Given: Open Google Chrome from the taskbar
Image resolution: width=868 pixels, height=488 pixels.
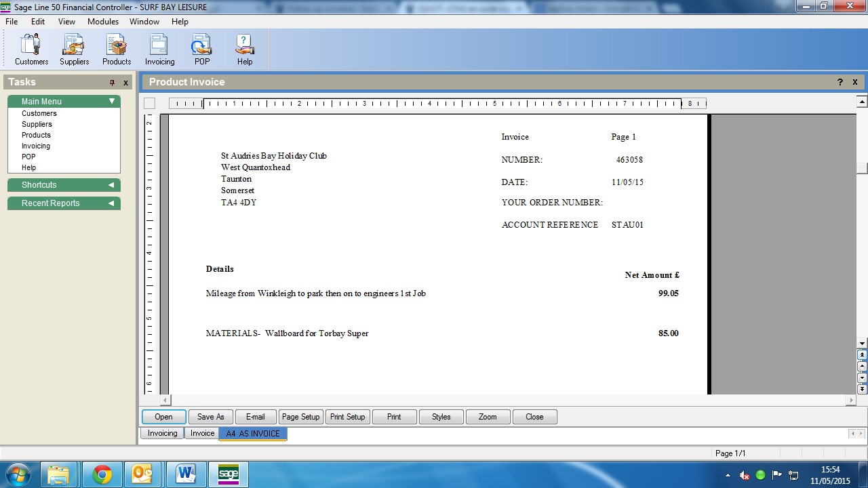Looking at the screenshot, I should coord(102,474).
